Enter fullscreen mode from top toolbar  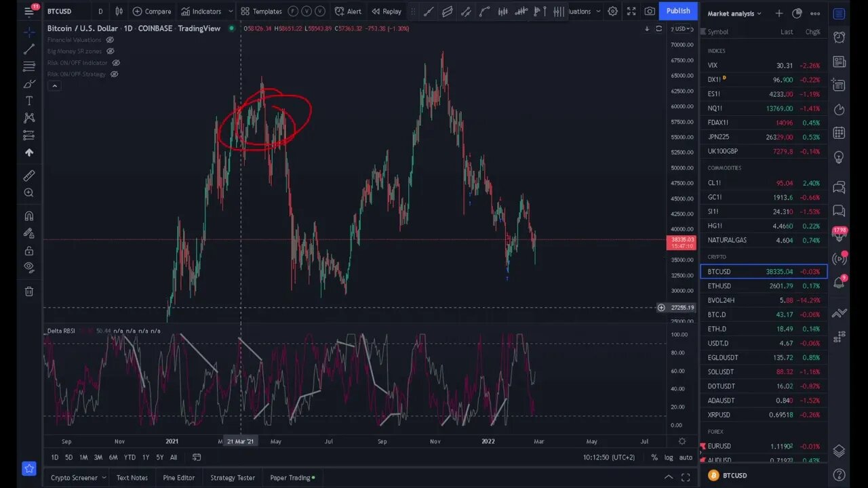coord(631,11)
